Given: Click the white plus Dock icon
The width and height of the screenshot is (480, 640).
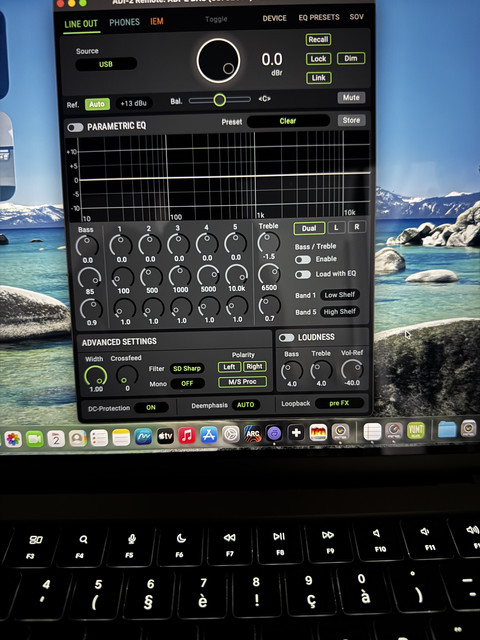Looking at the screenshot, I should point(296,433).
